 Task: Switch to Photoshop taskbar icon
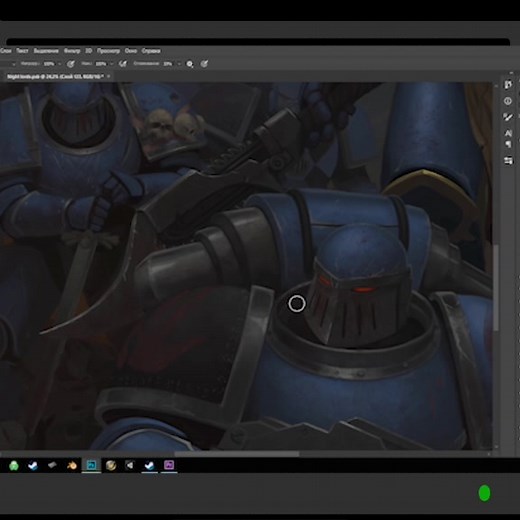click(x=91, y=465)
